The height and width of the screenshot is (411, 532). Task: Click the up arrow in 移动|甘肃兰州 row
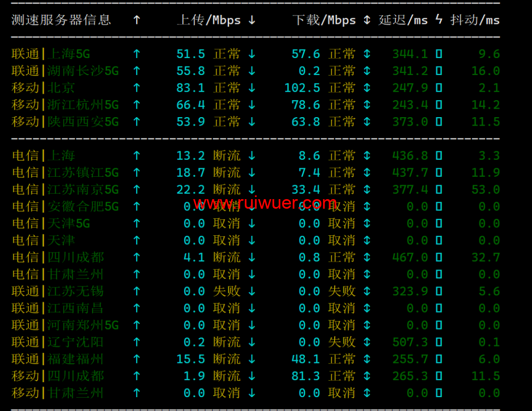[137, 393]
